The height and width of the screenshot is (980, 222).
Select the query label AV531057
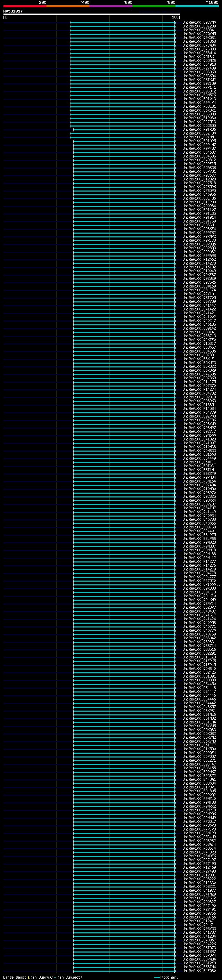(13, 11)
